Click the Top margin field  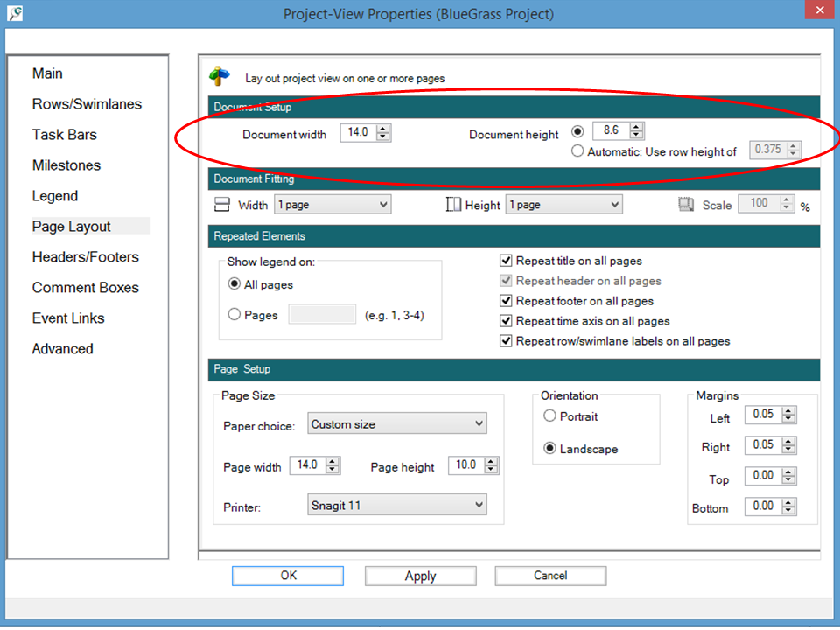click(x=763, y=476)
